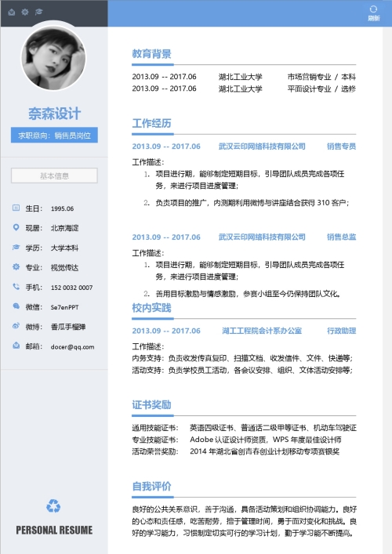This screenshot has width=392, height=554.
Task: Click the Weibo icon beside 微博
Action: (x=16, y=326)
